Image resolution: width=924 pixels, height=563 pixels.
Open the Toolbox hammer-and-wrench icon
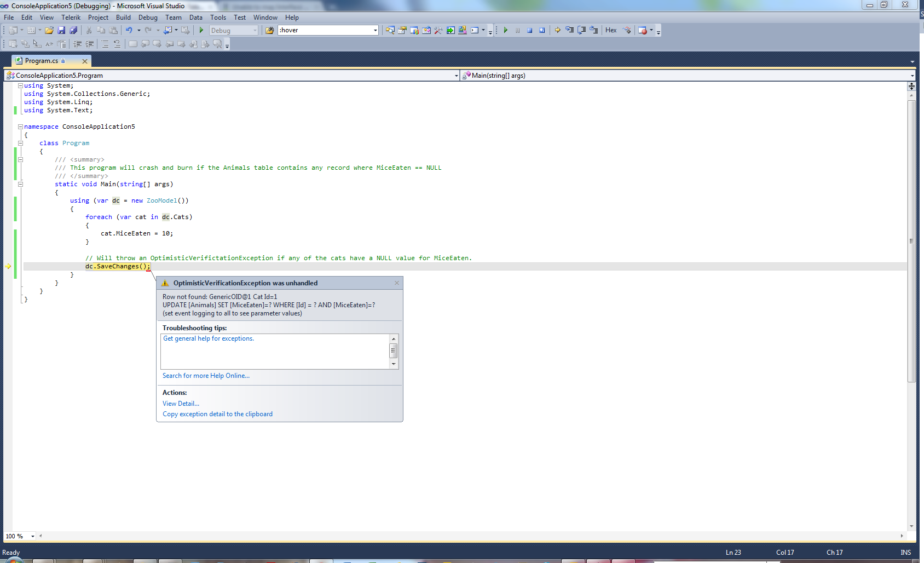click(438, 30)
